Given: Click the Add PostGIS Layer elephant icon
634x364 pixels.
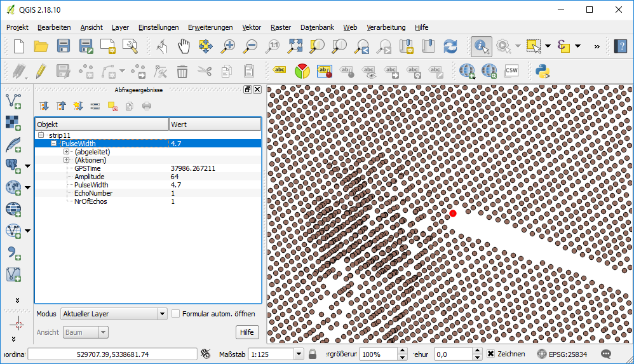Looking at the screenshot, I should pyautogui.click(x=13, y=165).
